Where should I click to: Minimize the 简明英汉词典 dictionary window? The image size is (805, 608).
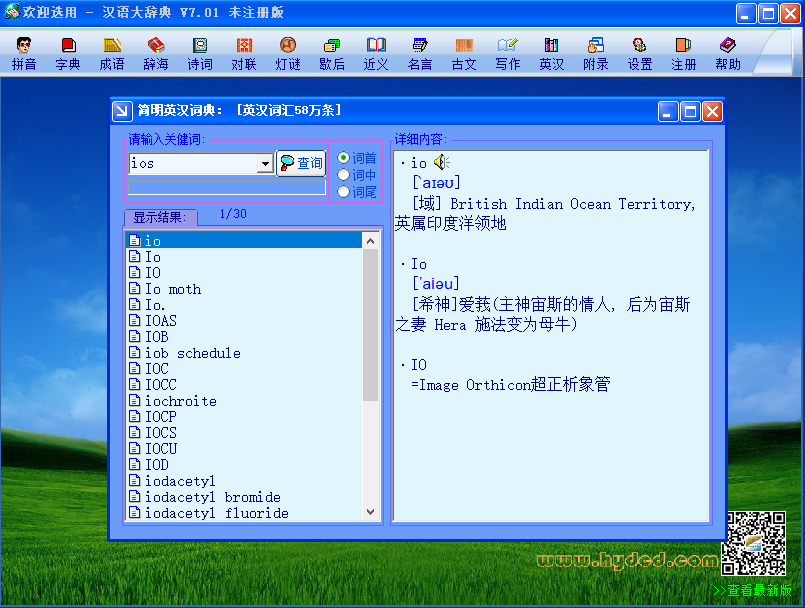point(667,111)
